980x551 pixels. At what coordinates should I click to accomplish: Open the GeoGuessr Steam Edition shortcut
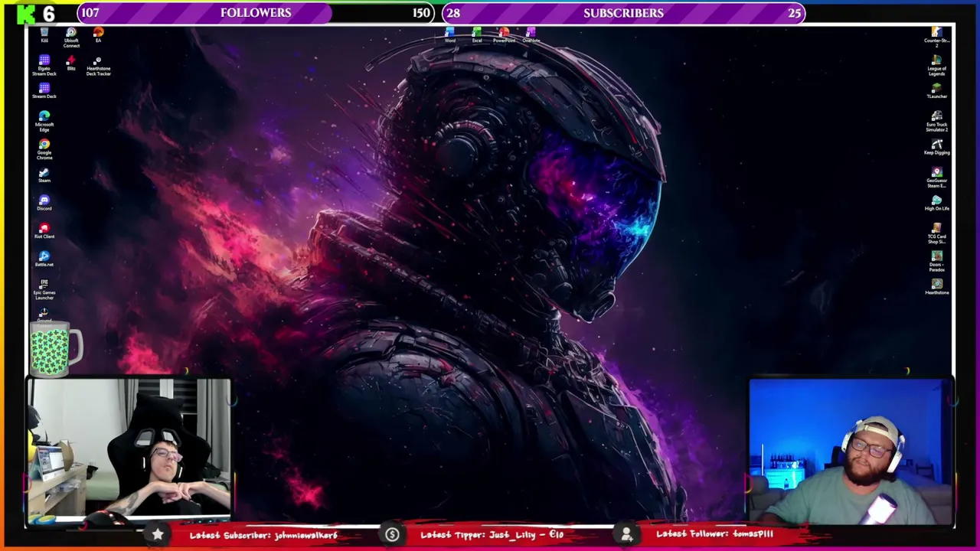click(936, 177)
